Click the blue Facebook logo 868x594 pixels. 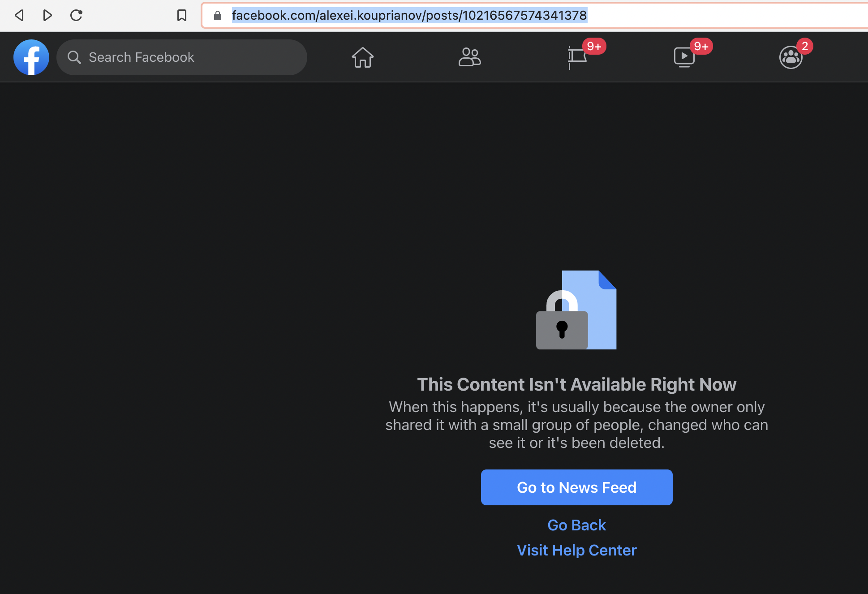tap(31, 57)
